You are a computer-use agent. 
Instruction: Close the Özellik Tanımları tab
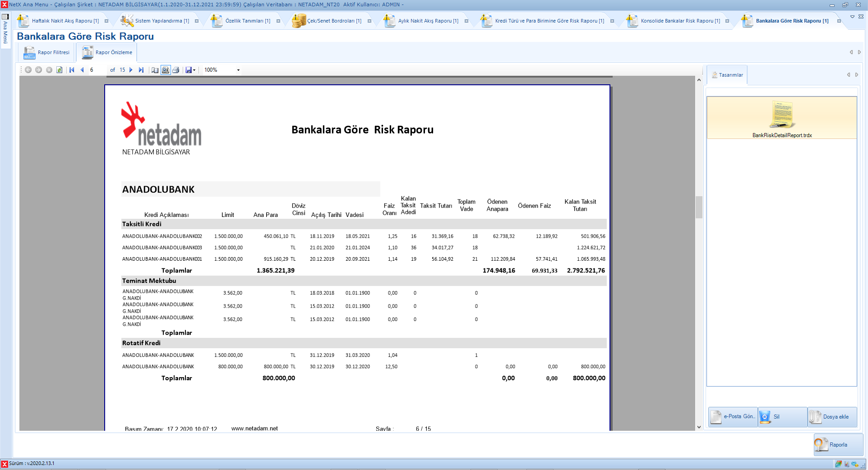tap(278, 21)
